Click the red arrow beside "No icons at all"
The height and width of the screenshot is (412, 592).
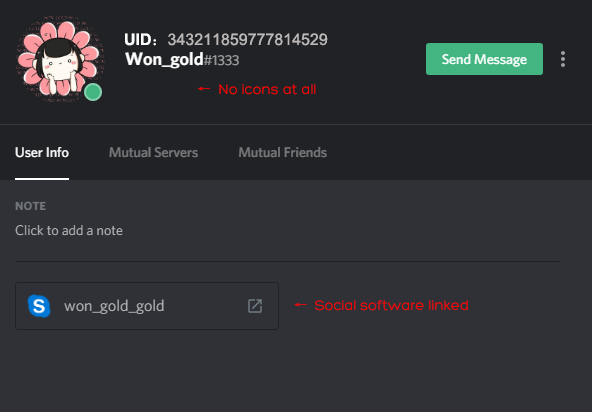click(204, 89)
